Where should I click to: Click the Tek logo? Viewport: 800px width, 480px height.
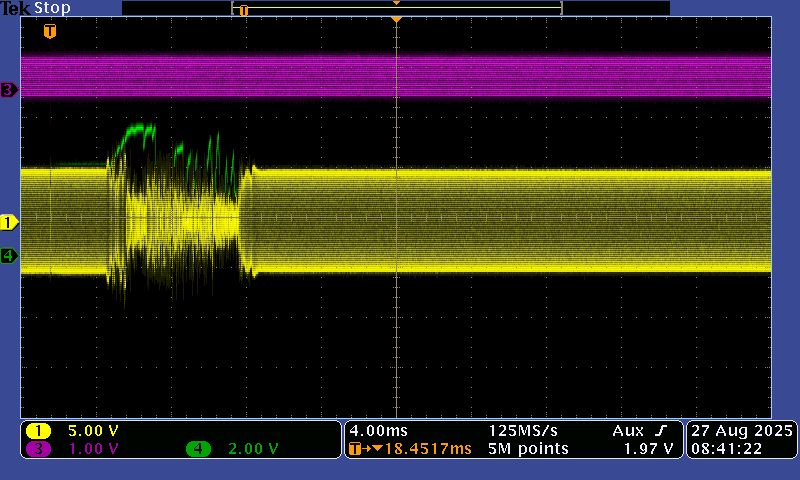15,8
